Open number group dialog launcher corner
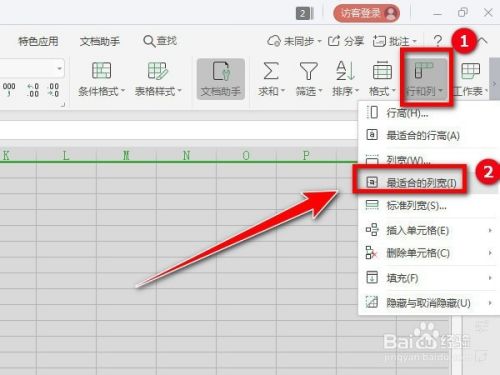Viewport: 500px width, 375px height. pyautogui.click(x=62, y=105)
